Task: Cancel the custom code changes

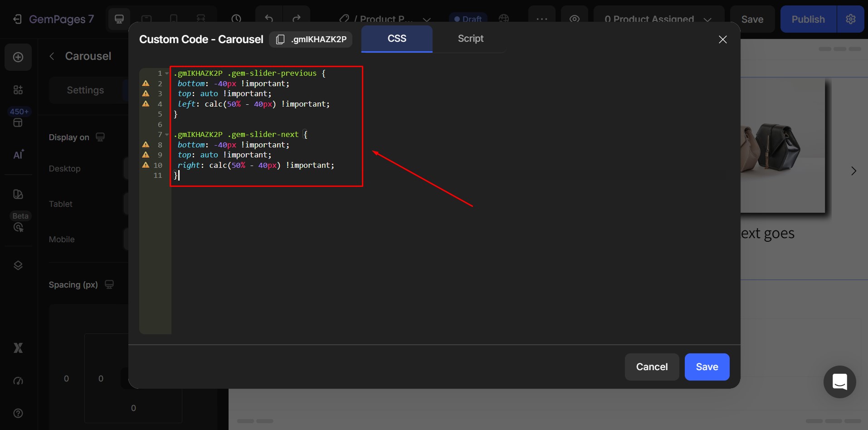Action: (x=651, y=367)
